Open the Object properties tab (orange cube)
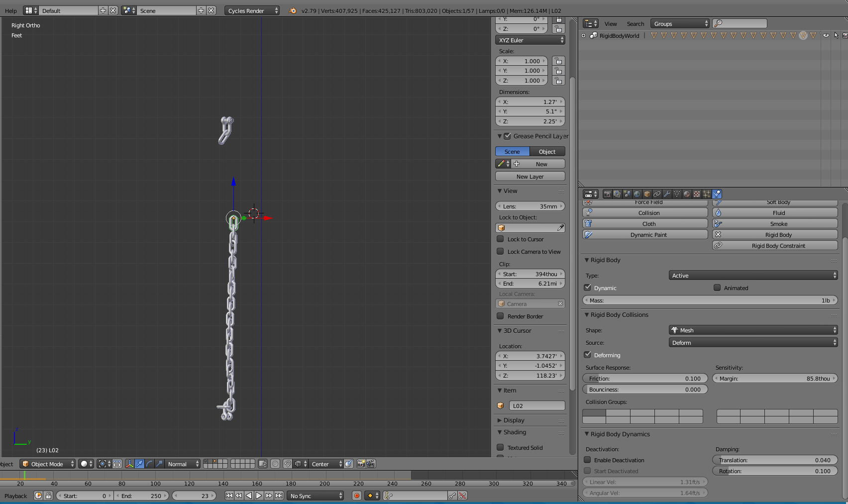This screenshot has height=504, width=848. pyautogui.click(x=647, y=194)
